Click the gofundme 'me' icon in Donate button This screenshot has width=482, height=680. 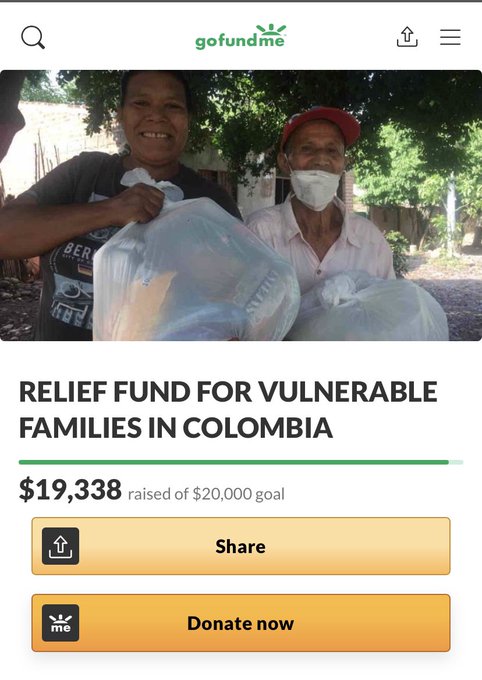[x=60, y=623]
